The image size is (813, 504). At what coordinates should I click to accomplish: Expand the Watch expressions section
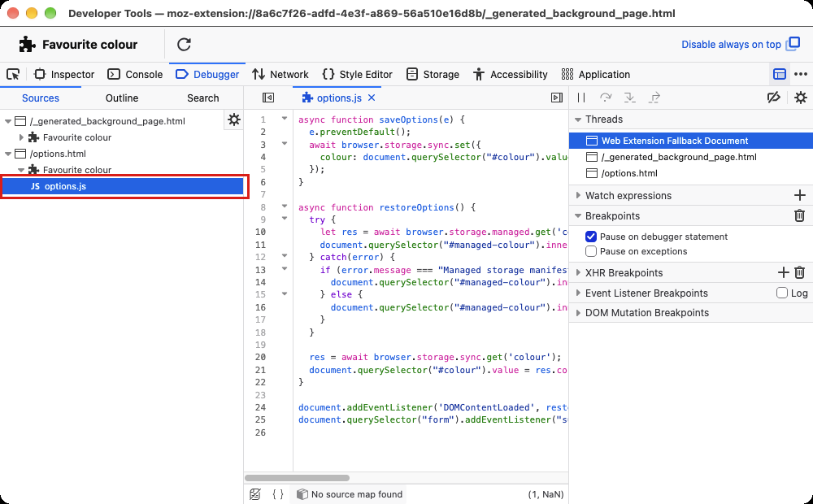577,195
